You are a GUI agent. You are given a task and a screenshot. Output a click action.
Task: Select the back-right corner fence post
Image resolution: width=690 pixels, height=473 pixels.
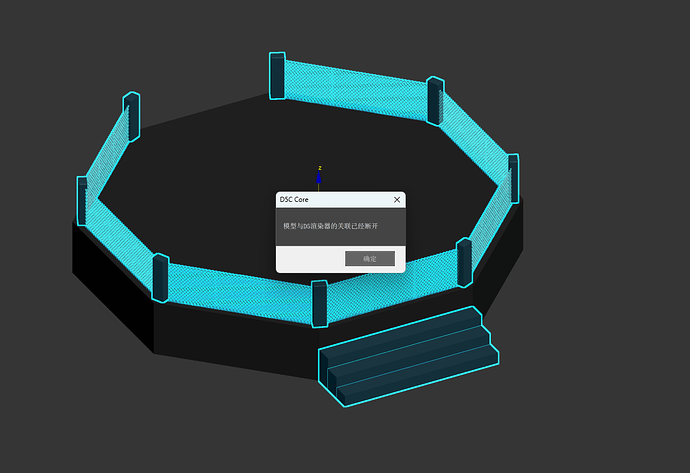(434, 101)
